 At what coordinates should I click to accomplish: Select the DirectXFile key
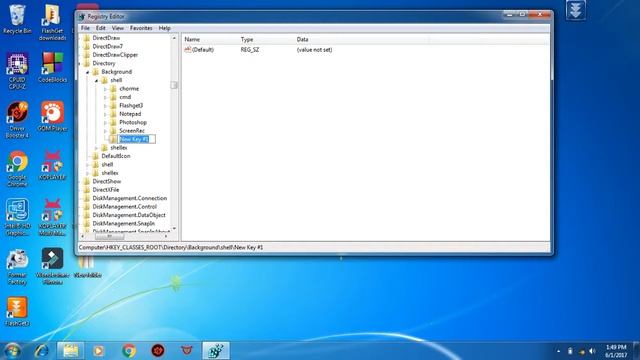pyautogui.click(x=106, y=190)
